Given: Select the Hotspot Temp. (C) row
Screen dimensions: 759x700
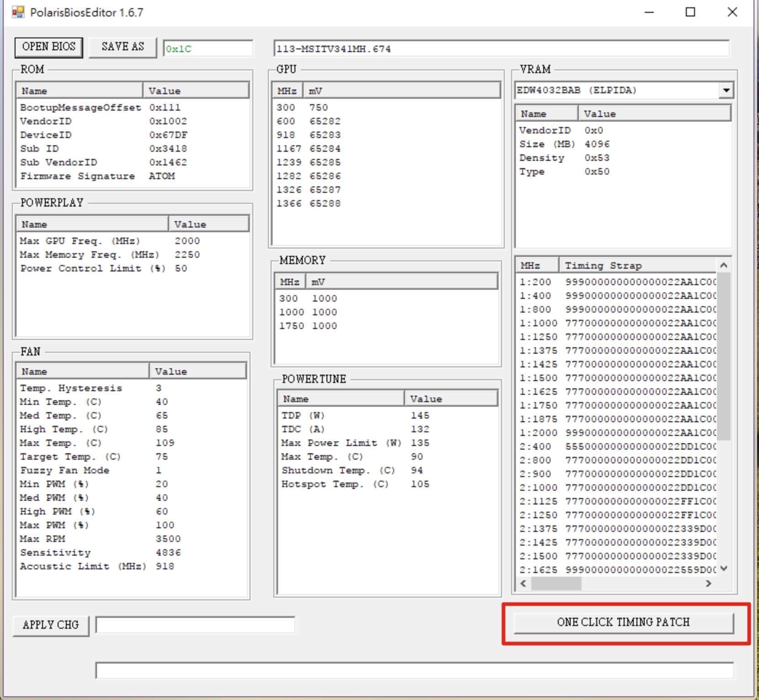Looking at the screenshot, I should (x=388, y=484).
